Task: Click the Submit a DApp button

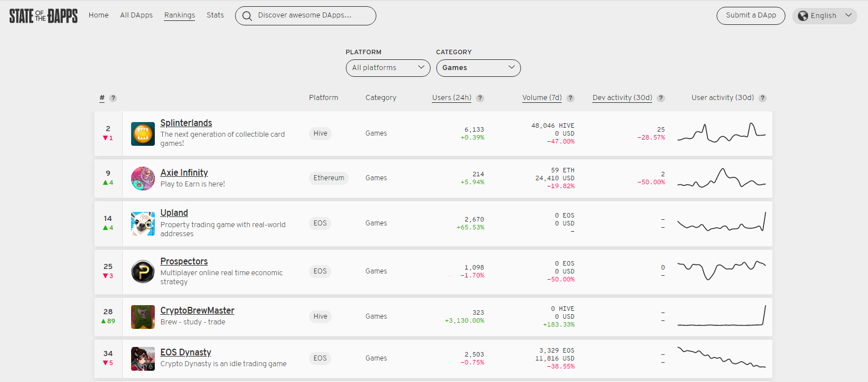Action: (751, 16)
